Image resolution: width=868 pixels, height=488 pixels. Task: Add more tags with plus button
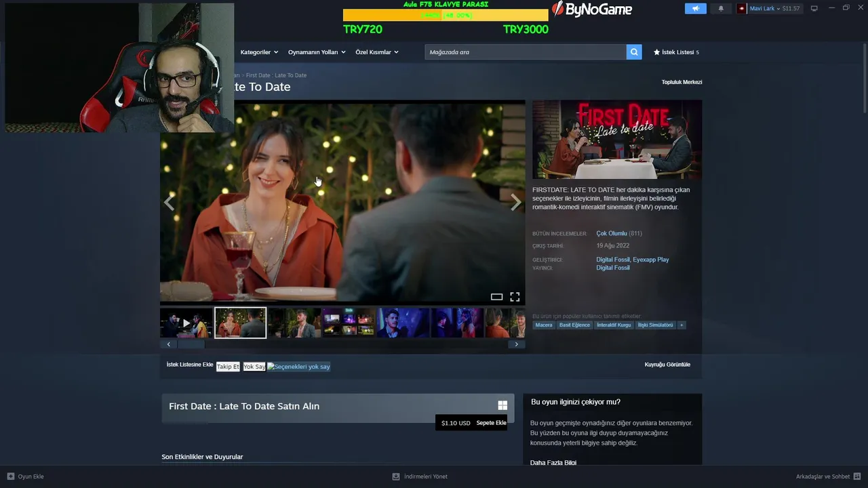pyautogui.click(x=682, y=325)
